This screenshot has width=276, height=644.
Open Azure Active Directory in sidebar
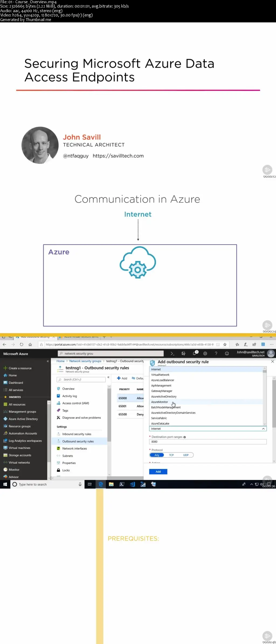tap(23, 419)
